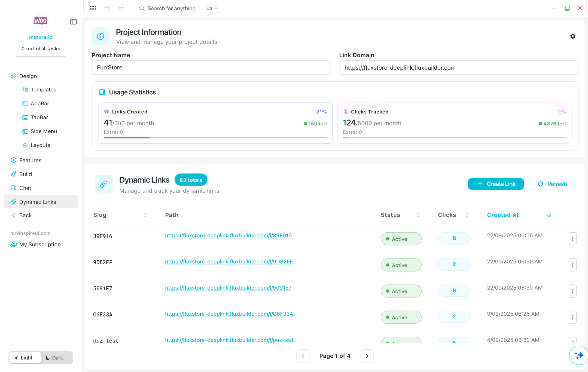
Task: Open row options for slug 39F916
Action: tap(572, 239)
